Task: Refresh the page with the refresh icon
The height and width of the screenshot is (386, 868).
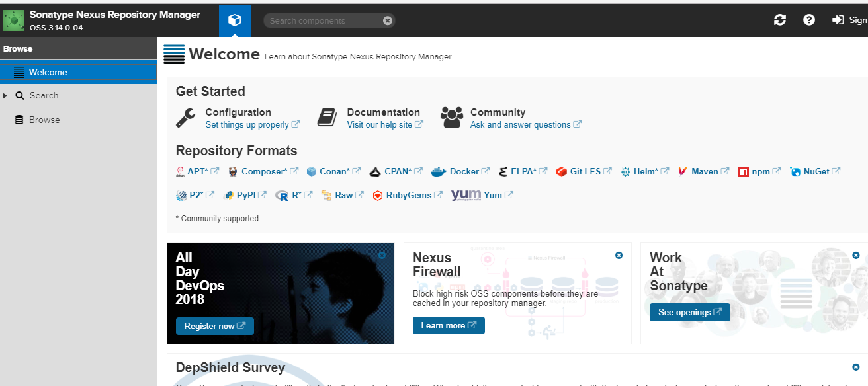Action: coord(780,20)
